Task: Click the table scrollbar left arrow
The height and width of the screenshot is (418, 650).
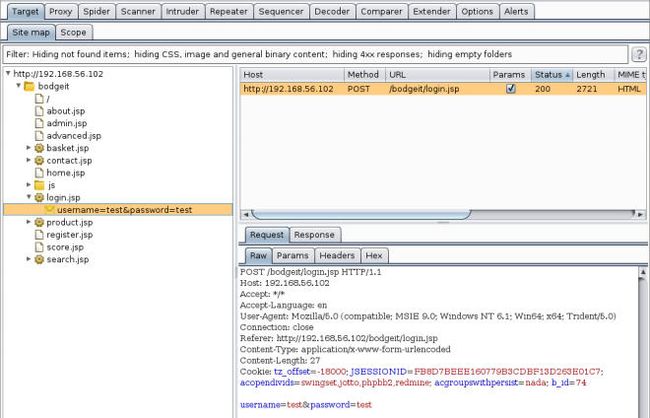Action: tap(245, 214)
